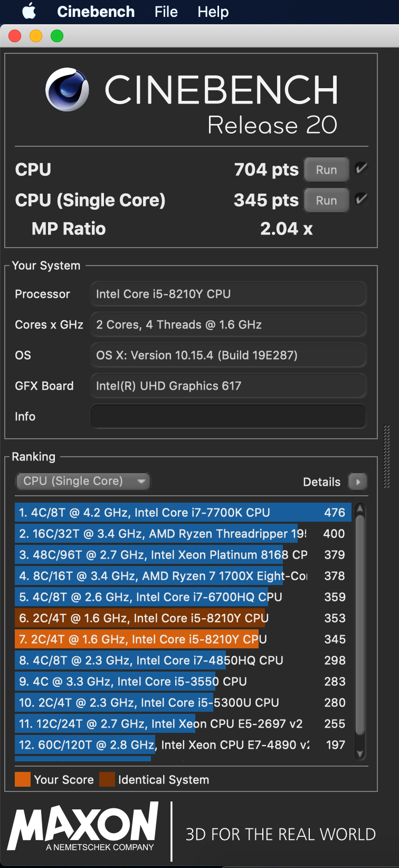Click the orange Your Score color swatch
399x868 pixels.
pos(23,779)
